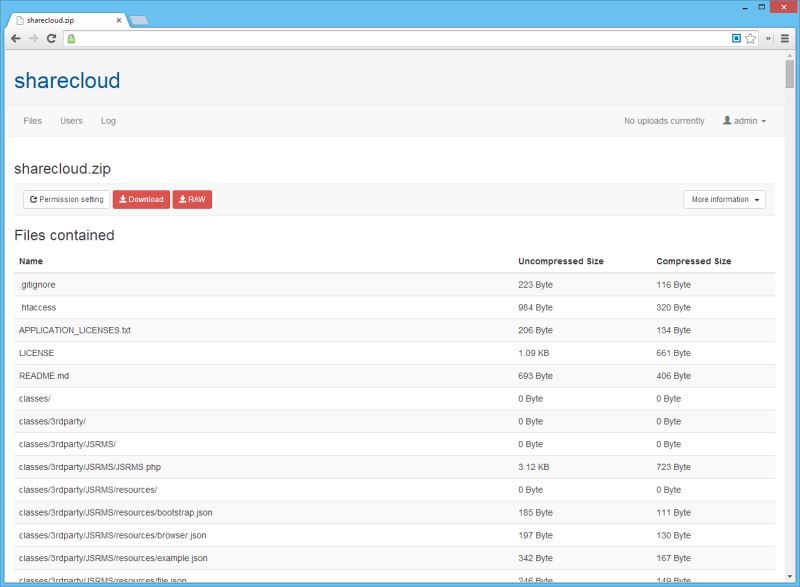Select the browser.json file entry
This screenshot has width=800, height=587.
click(x=113, y=535)
